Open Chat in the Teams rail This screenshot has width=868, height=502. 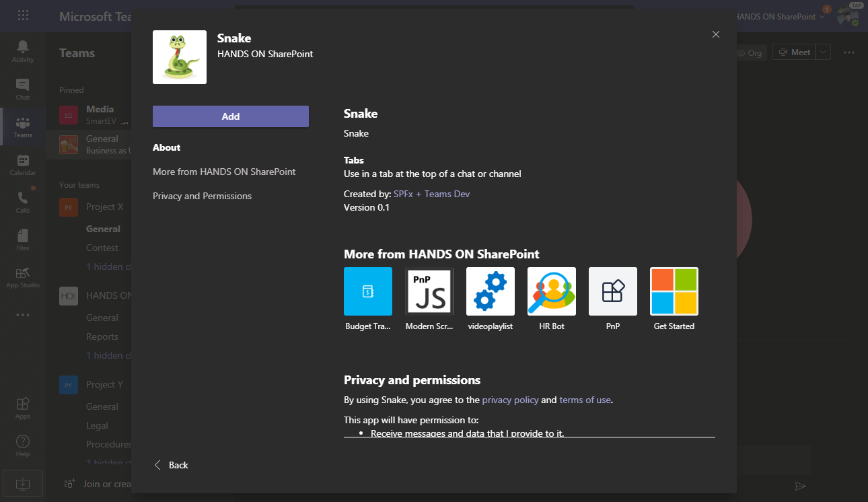(x=23, y=89)
